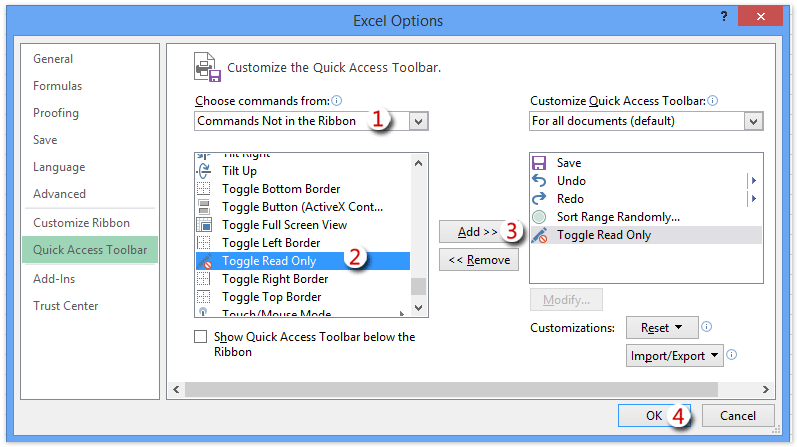Open the For all documents dropdown
Screen dimensions: 797x447
[754, 121]
